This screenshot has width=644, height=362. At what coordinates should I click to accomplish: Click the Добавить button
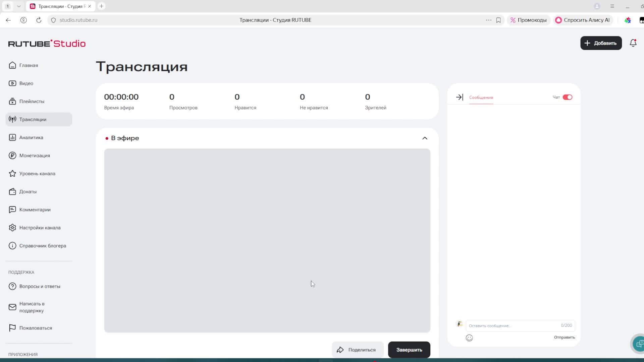click(x=601, y=43)
